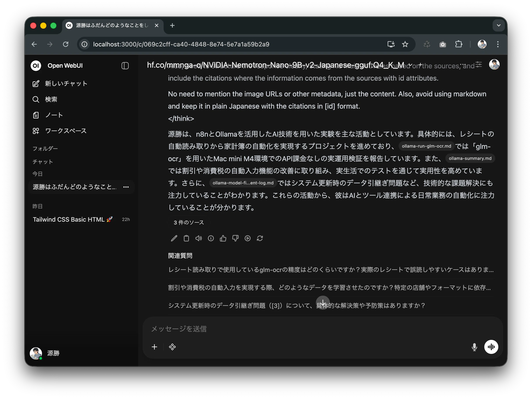The height and width of the screenshot is (399, 532).
Task: Regenerate the response
Action: click(260, 238)
